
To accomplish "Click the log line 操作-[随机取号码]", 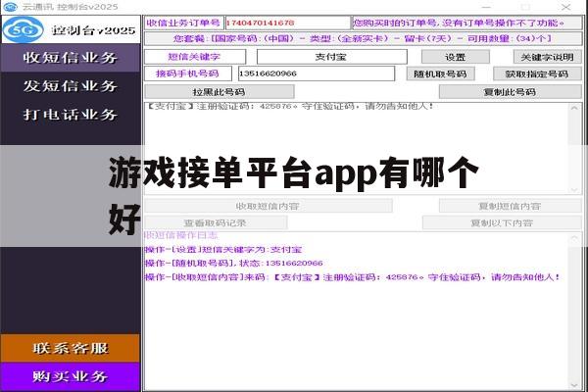I will click(x=234, y=263).
